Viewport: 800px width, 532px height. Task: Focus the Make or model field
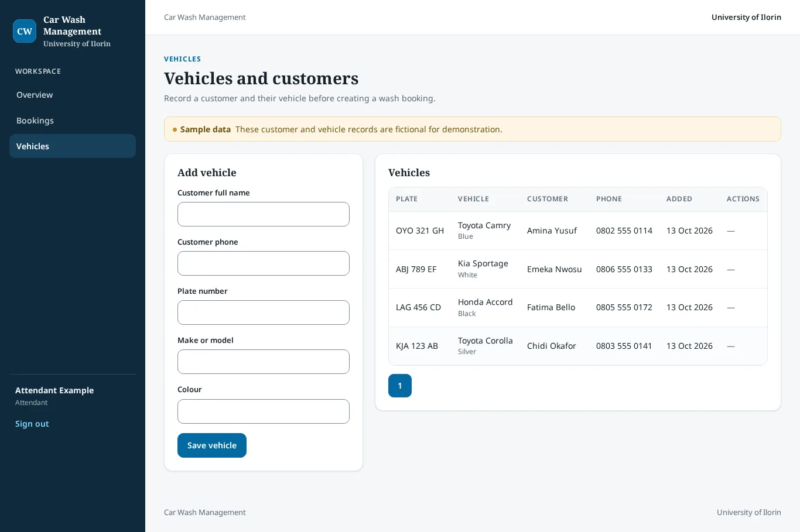coord(264,362)
